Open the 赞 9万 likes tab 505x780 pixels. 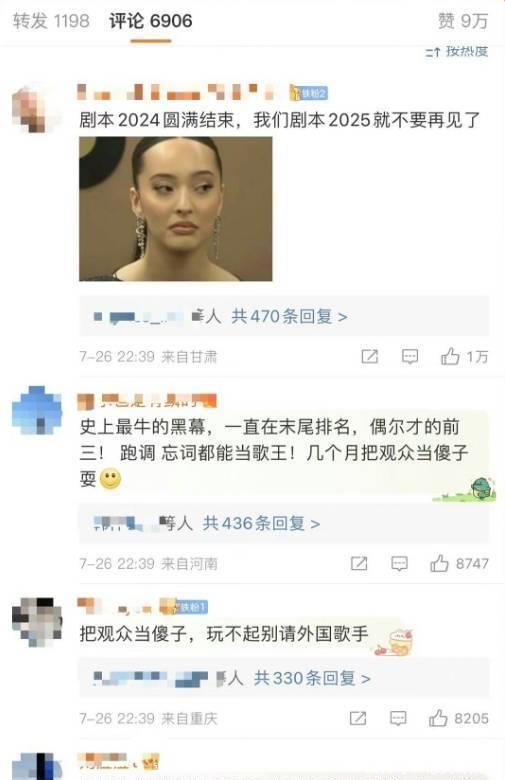463,21
